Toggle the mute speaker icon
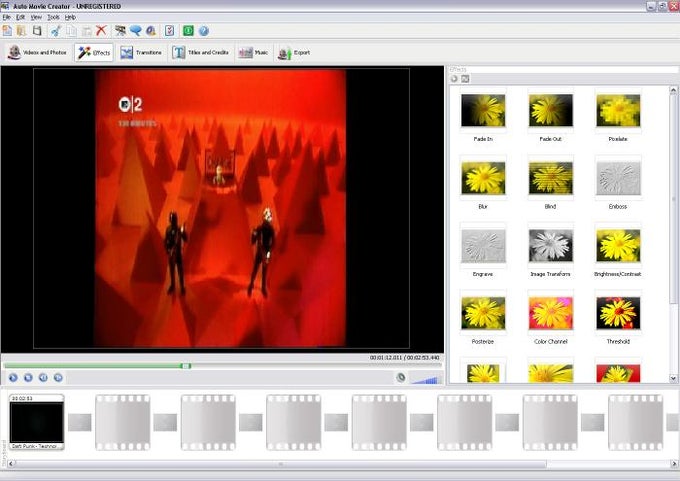The width and height of the screenshot is (680, 481). 401,378
